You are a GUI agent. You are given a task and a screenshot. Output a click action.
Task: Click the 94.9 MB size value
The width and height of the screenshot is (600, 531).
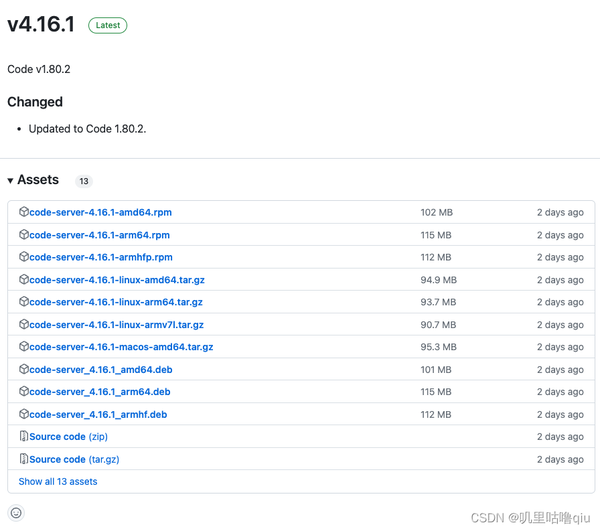[x=439, y=280]
